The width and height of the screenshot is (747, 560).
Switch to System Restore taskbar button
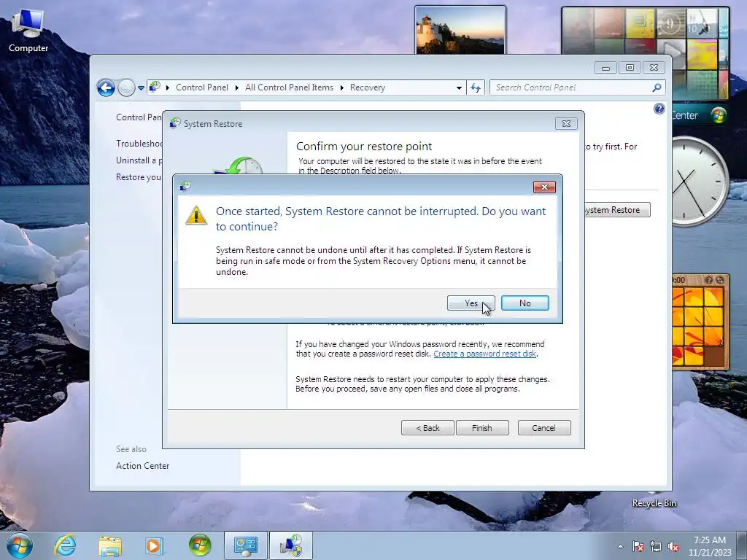[x=291, y=545]
